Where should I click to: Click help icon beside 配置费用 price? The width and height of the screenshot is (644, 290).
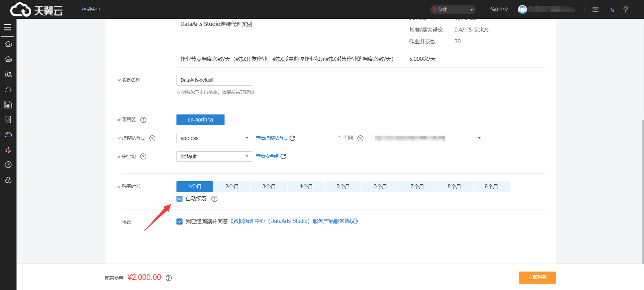coord(169,278)
